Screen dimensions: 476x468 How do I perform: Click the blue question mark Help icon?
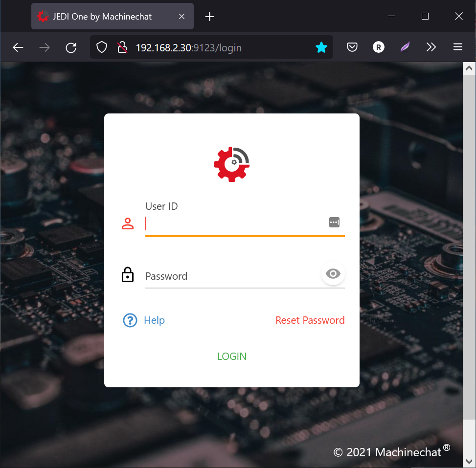(130, 320)
